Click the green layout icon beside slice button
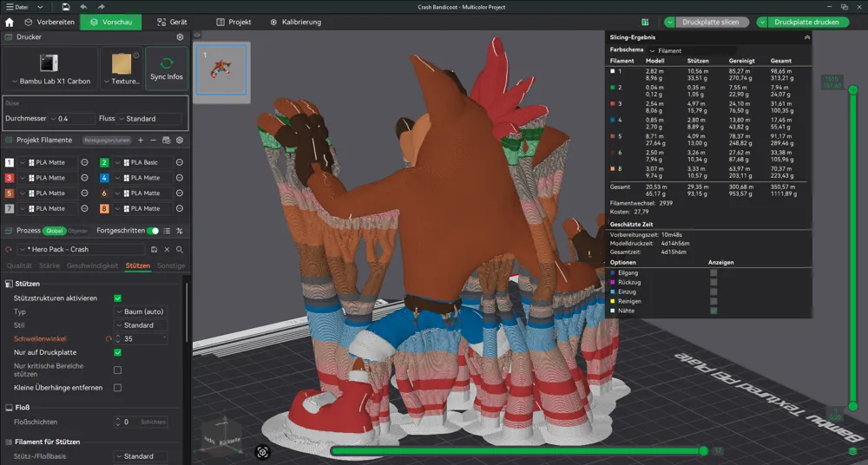The width and height of the screenshot is (868, 465). click(645, 23)
